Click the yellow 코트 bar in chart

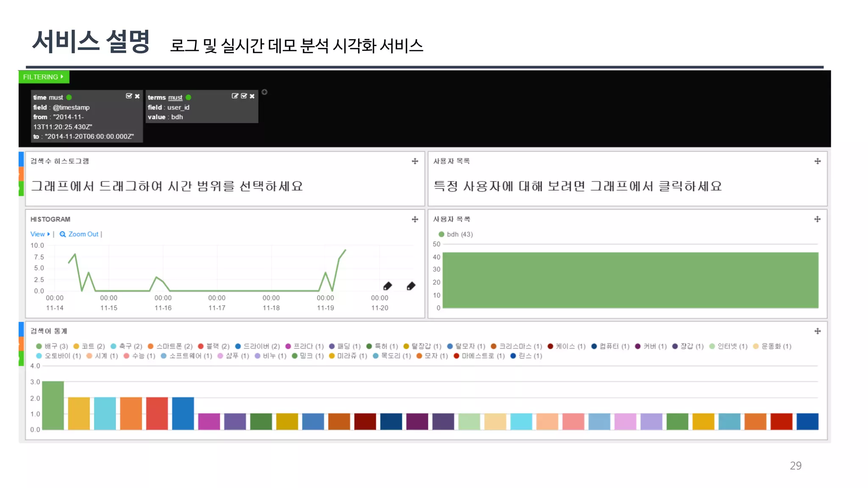tap(79, 413)
